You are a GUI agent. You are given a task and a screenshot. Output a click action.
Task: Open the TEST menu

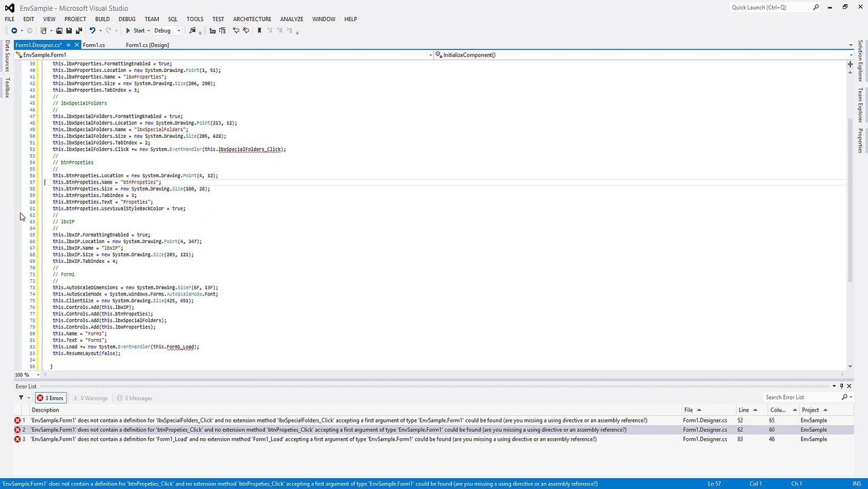click(218, 19)
